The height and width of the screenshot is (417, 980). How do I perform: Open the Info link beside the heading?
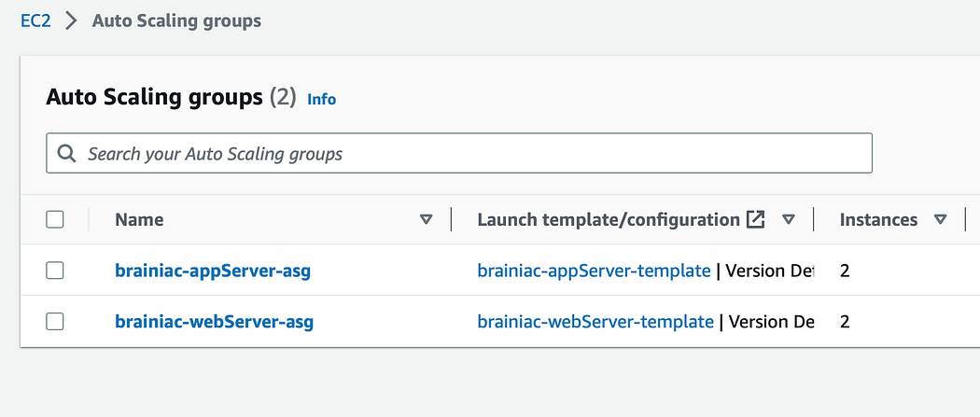pos(321,99)
